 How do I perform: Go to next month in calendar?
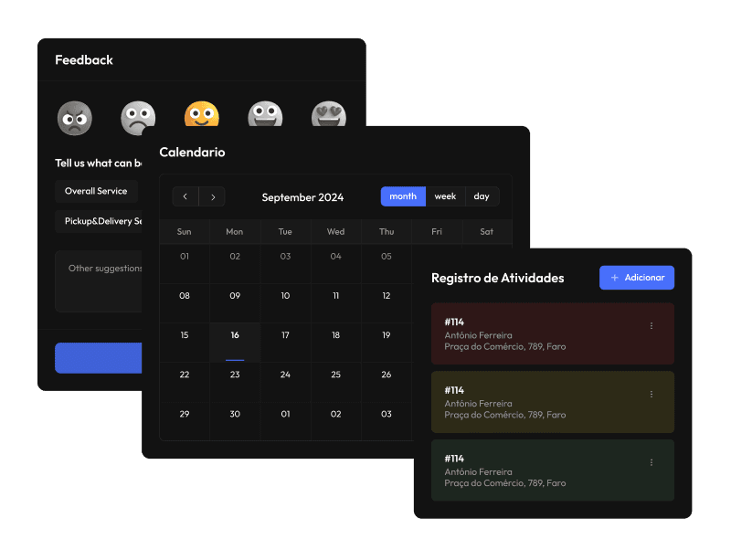(212, 196)
